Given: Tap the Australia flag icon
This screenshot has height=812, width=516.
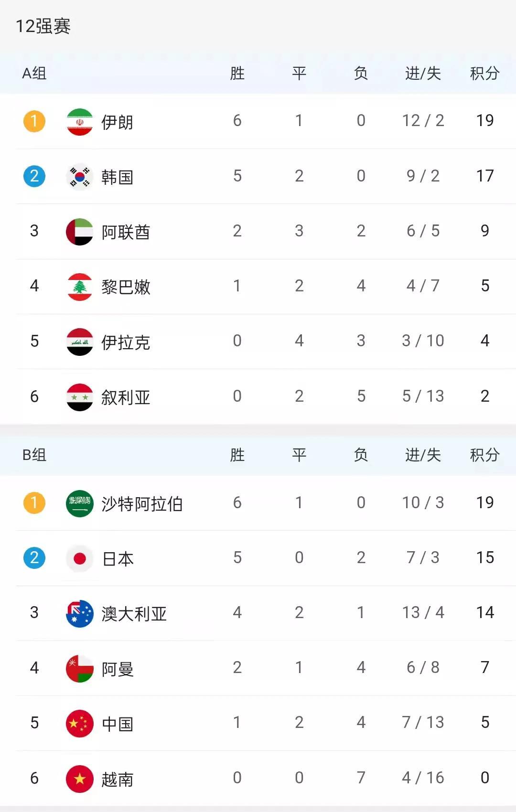Looking at the screenshot, I should (x=79, y=613).
